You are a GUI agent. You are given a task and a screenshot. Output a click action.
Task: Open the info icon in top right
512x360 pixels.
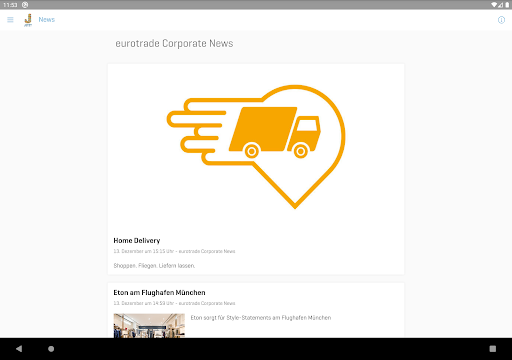pos(501,20)
